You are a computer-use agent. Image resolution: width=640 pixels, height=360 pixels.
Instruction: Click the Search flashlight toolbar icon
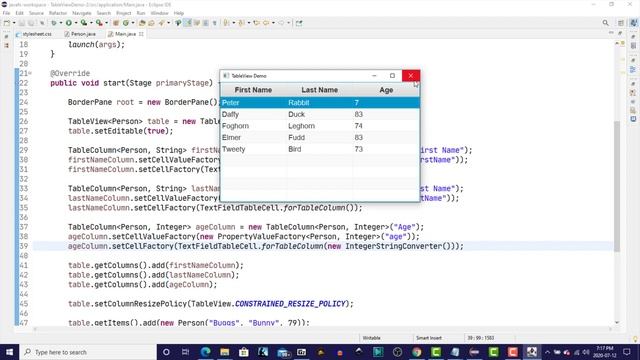click(161, 23)
